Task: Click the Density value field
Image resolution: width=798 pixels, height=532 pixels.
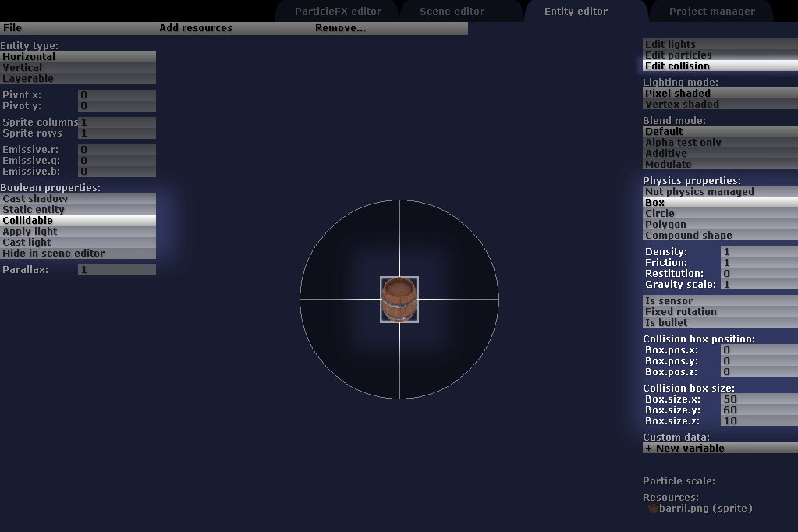Action: [x=758, y=252]
